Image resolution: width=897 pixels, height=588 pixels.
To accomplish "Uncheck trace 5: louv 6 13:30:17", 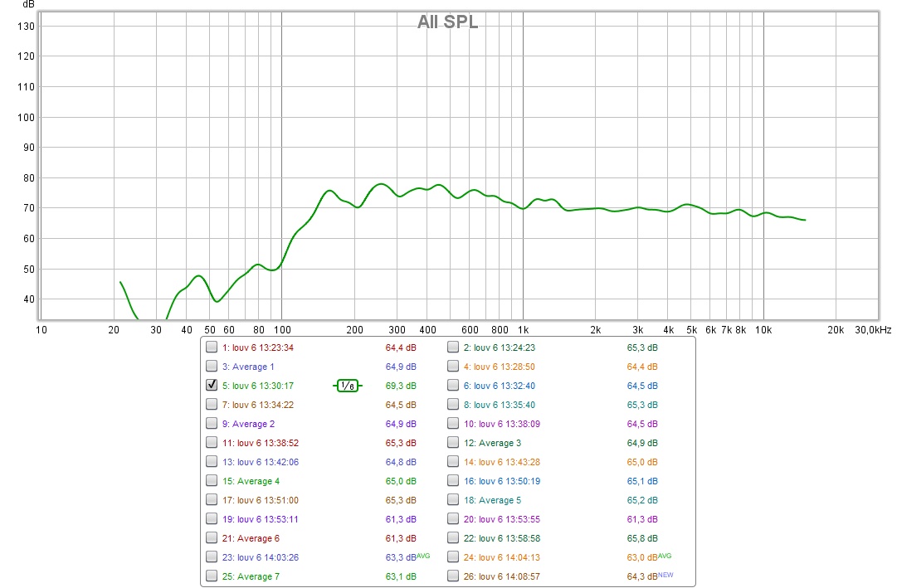I will [x=212, y=386].
